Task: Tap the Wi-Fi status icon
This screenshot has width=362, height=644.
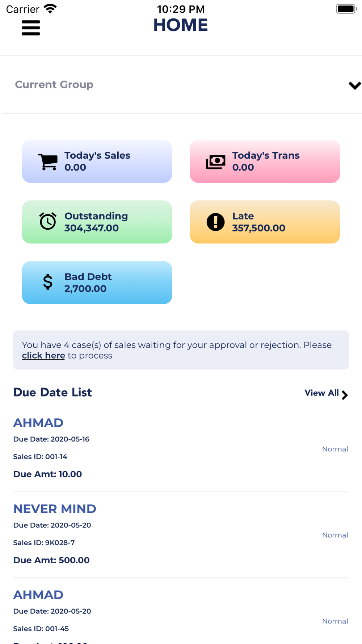Action: click(50, 8)
